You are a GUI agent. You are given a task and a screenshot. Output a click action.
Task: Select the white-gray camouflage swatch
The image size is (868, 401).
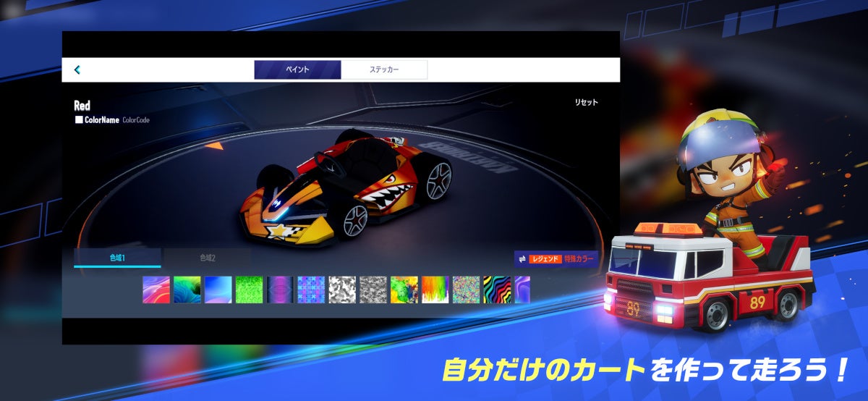(343, 290)
